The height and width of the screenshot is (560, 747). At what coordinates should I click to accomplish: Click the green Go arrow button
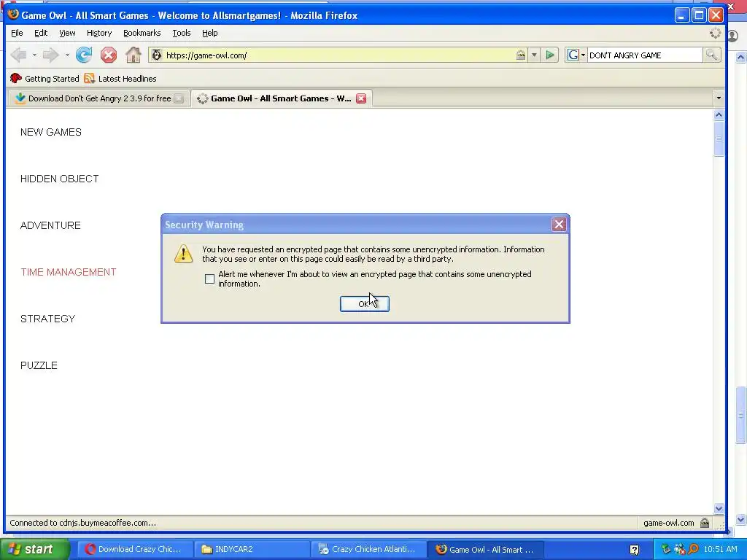[550, 55]
